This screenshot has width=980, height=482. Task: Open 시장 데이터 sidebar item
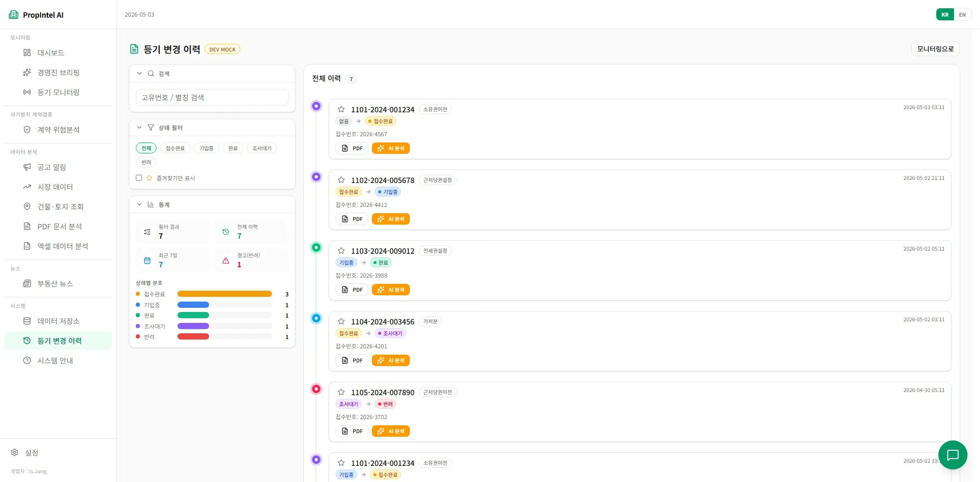(58, 187)
